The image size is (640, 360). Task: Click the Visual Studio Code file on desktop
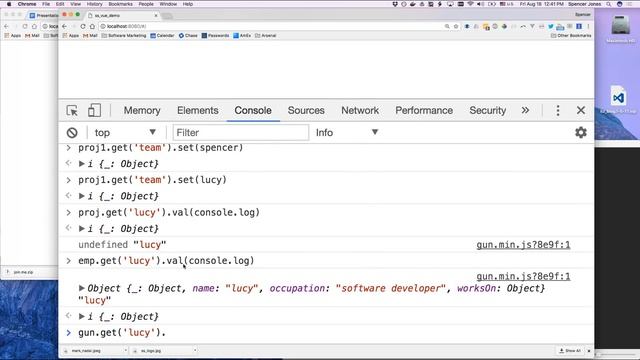(x=618, y=100)
